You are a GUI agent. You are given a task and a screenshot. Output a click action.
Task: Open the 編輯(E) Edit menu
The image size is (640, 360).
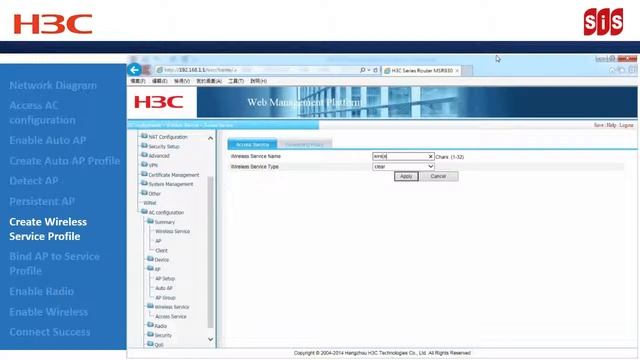pyautogui.click(x=160, y=81)
